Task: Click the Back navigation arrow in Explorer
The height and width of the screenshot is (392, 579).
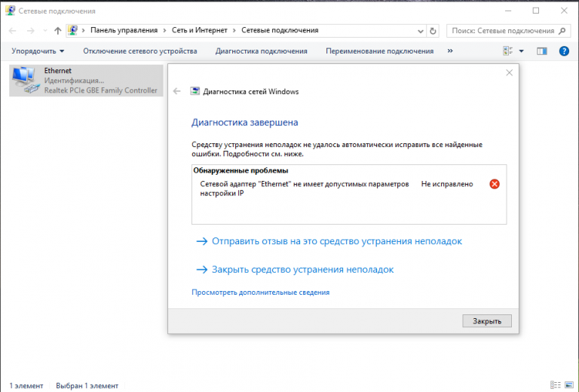Action: [x=12, y=31]
